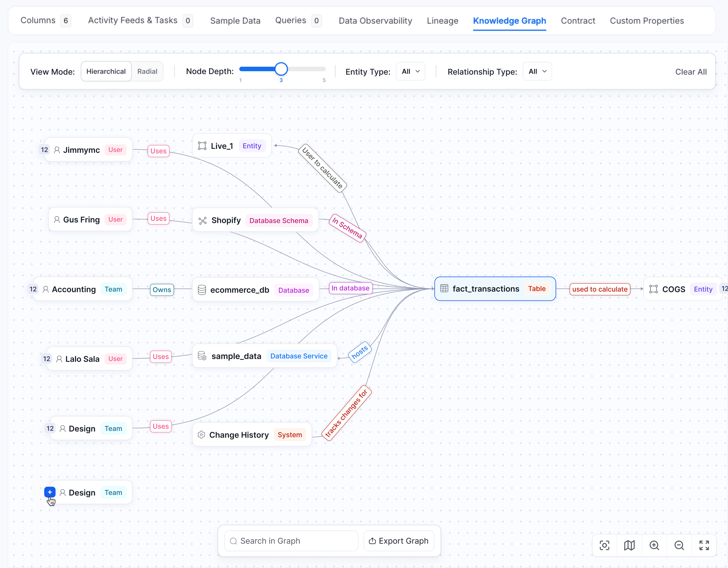Click the camera snapshot icon in bottom toolbar
This screenshot has width=728, height=568.
[x=604, y=545]
